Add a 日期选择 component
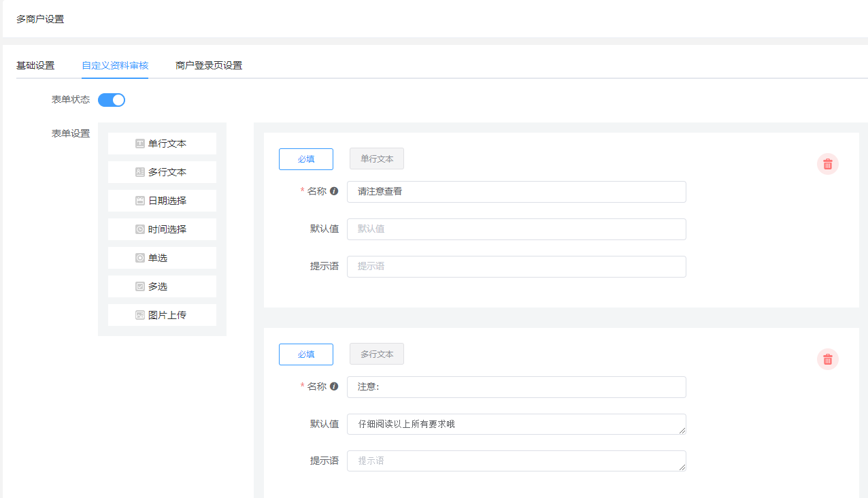Viewport: 868px width, 498px height. (162, 201)
